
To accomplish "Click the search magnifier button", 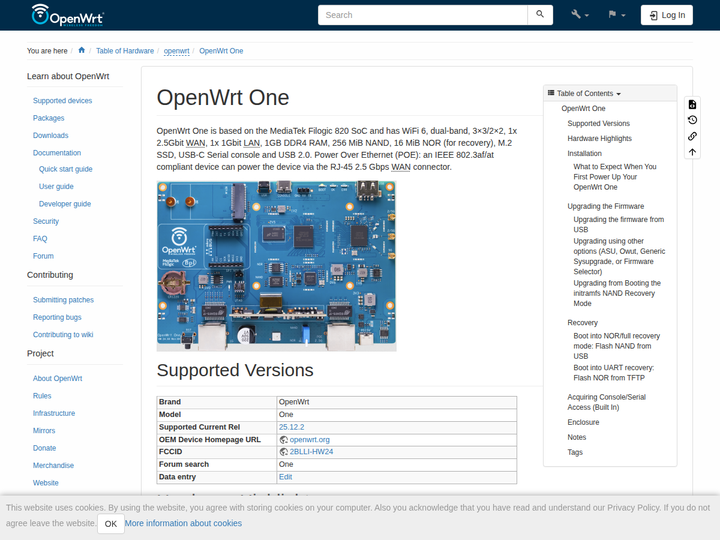I will (540, 15).
